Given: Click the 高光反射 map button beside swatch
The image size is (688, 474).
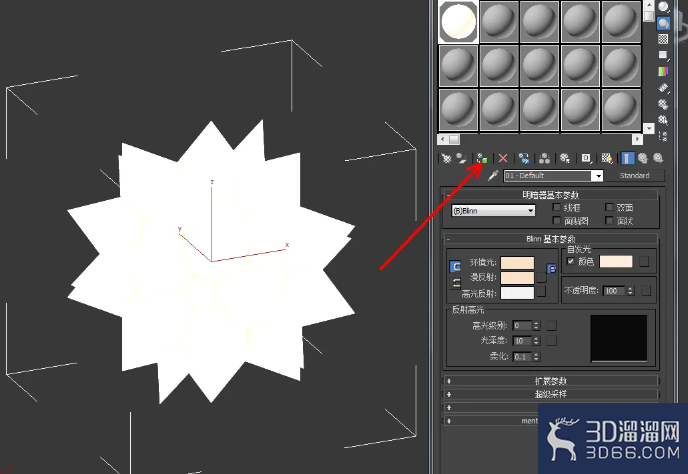Looking at the screenshot, I should (542, 291).
